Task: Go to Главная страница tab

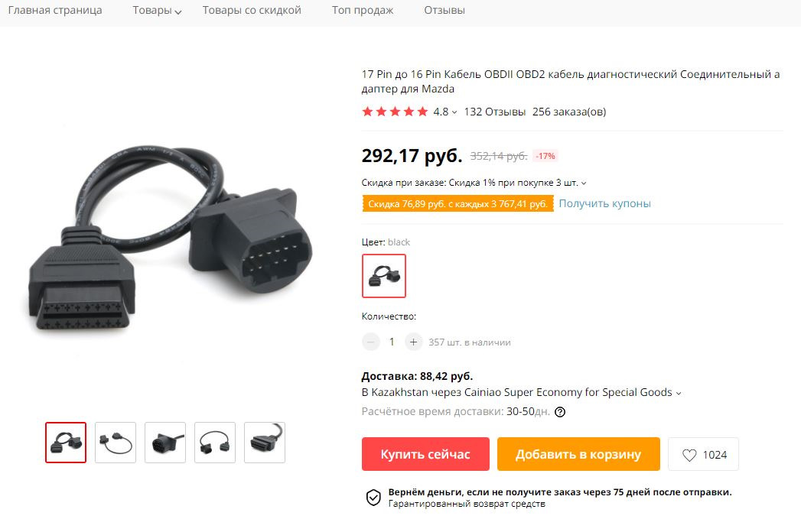Action: [55, 10]
